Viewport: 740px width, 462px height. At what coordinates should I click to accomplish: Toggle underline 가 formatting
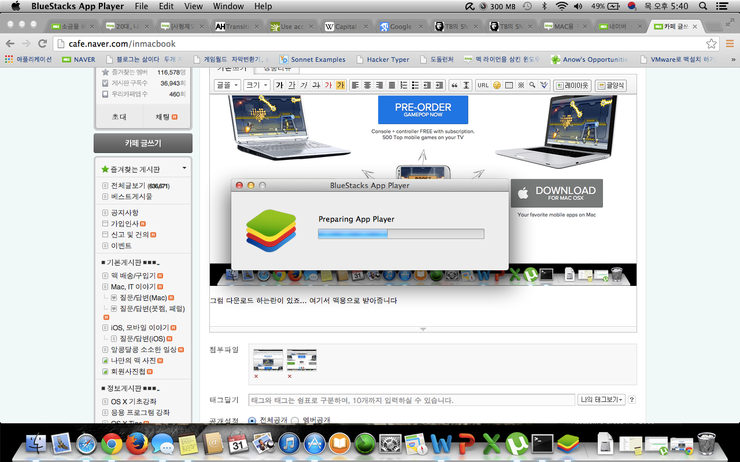(292, 85)
